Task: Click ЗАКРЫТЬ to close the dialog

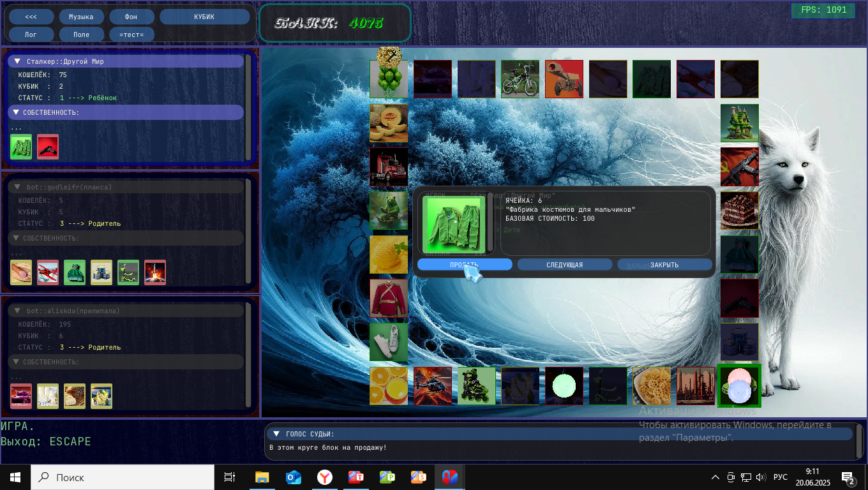Action: click(x=664, y=265)
